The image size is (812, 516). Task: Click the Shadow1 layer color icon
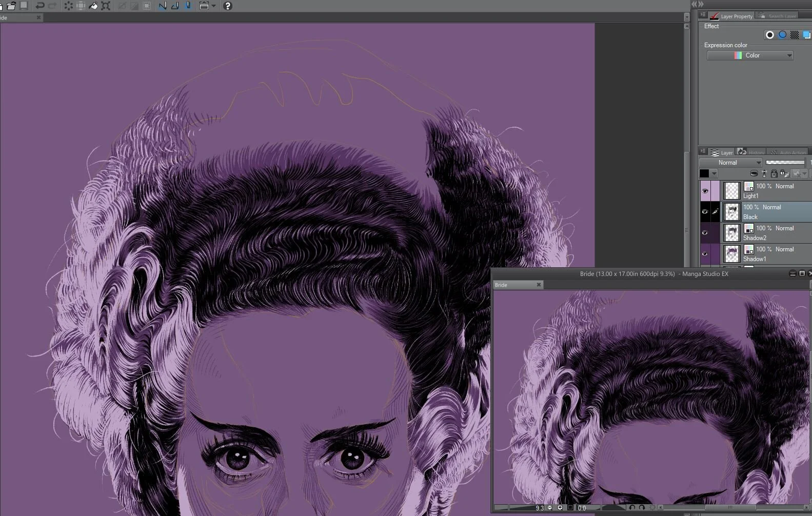click(749, 249)
